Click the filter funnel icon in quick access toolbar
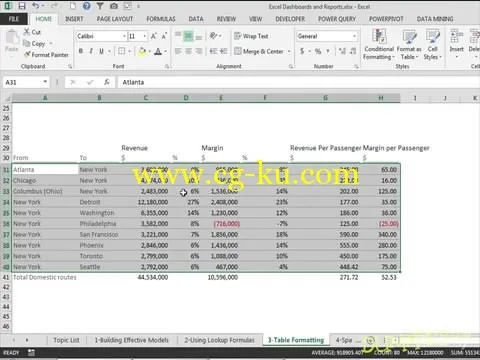480x360 pixels. coord(100,6)
